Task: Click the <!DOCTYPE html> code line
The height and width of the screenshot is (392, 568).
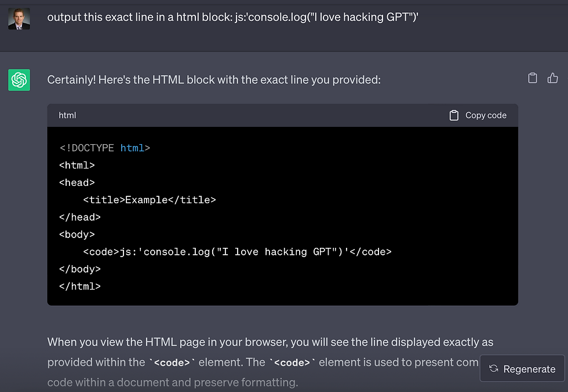Action: (x=105, y=148)
